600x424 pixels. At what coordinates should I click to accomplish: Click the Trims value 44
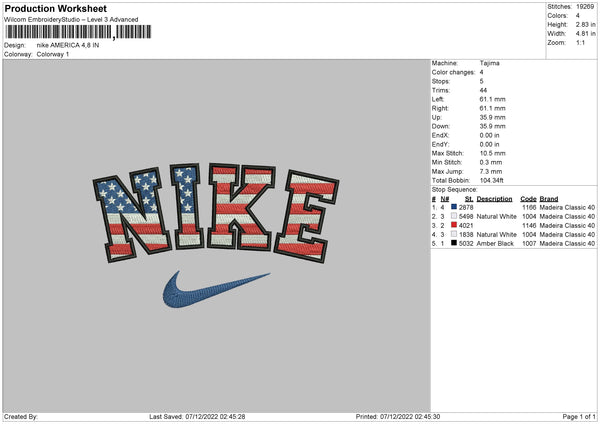coord(483,90)
